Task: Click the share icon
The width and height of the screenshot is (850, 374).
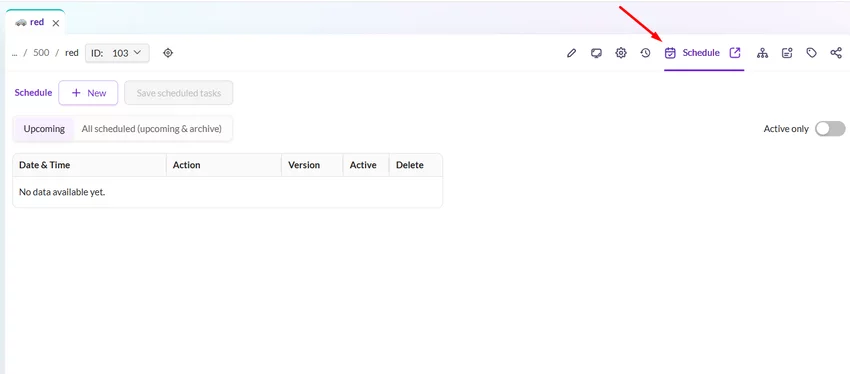Action: click(x=836, y=53)
